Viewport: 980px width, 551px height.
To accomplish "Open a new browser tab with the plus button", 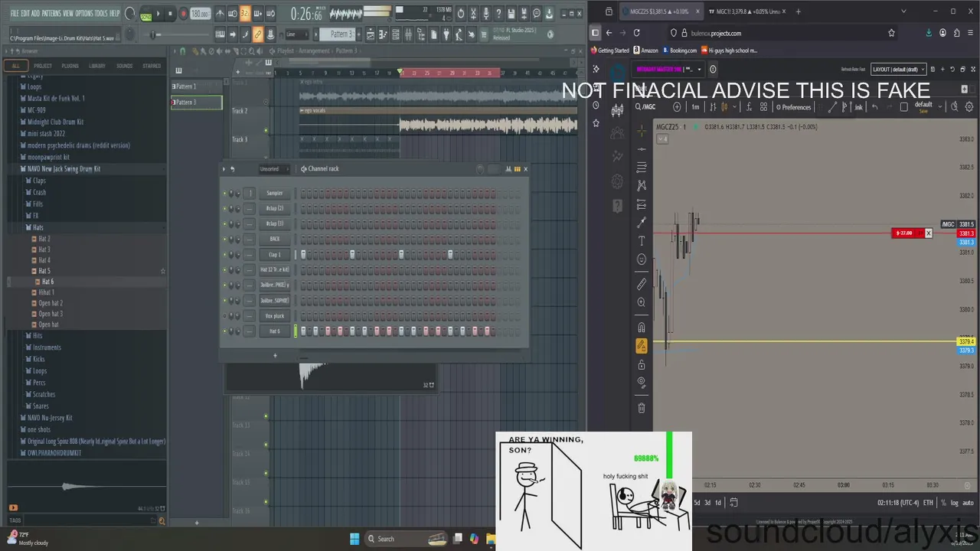I will click(x=799, y=11).
